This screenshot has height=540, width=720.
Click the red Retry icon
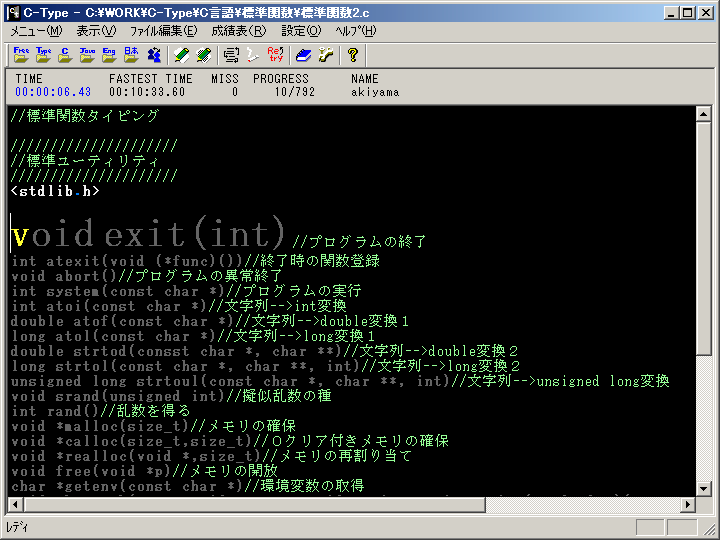pyautogui.click(x=276, y=55)
